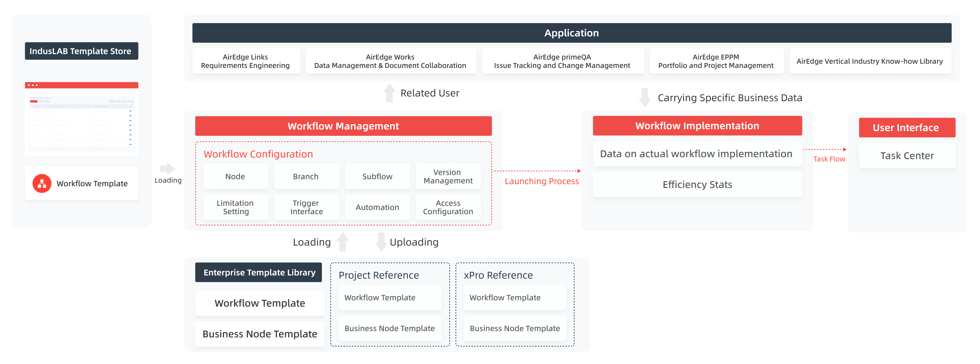The height and width of the screenshot is (364, 980).
Task: Click the Project Reference heading
Action: (379, 275)
